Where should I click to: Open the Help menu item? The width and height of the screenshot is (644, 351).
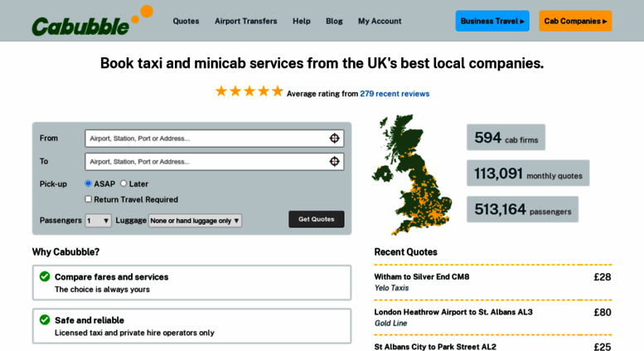coord(302,21)
